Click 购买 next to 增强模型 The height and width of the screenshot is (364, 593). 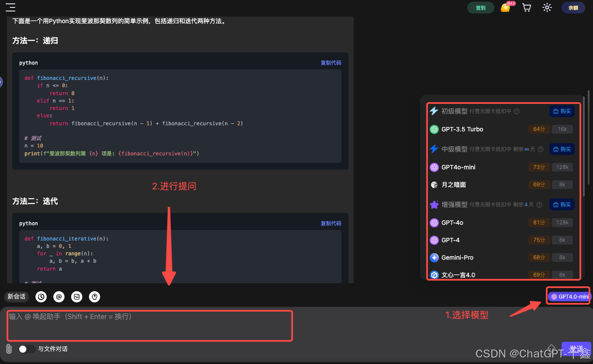click(562, 204)
